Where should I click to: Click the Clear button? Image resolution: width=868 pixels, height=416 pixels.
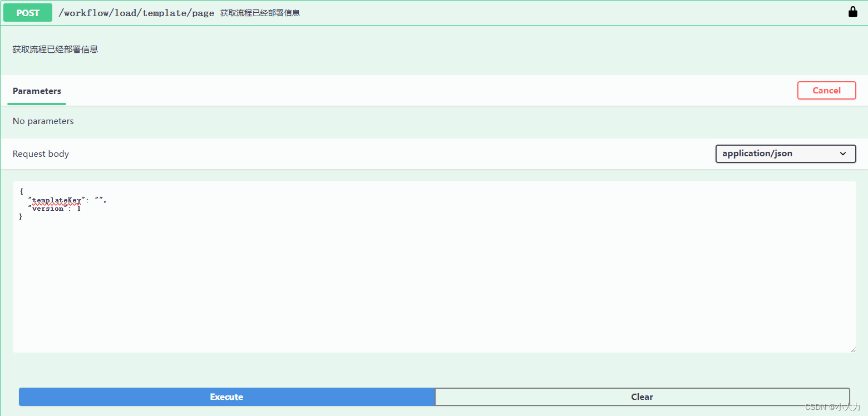coord(642,397)
